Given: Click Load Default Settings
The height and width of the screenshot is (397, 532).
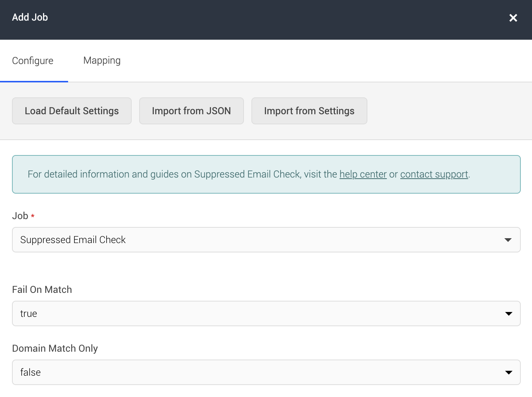Looking at the screenshot, I should tap(71, 111).
